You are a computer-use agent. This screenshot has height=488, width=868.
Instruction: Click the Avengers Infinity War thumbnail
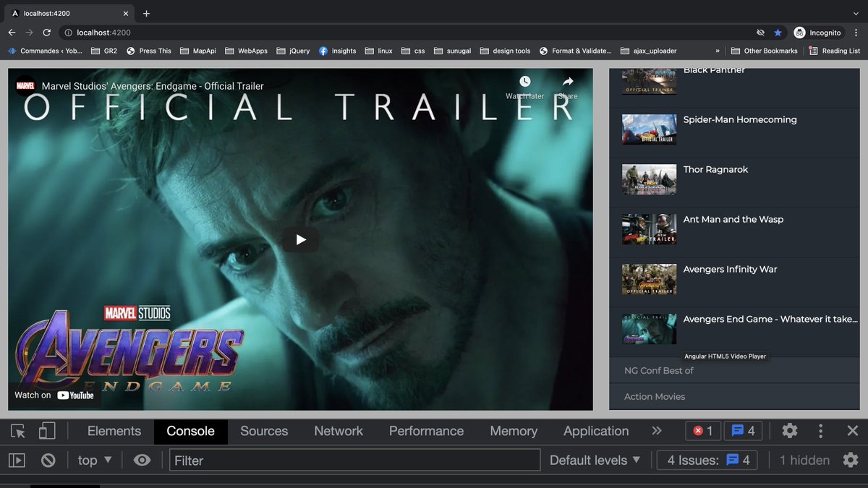point(649,279)
